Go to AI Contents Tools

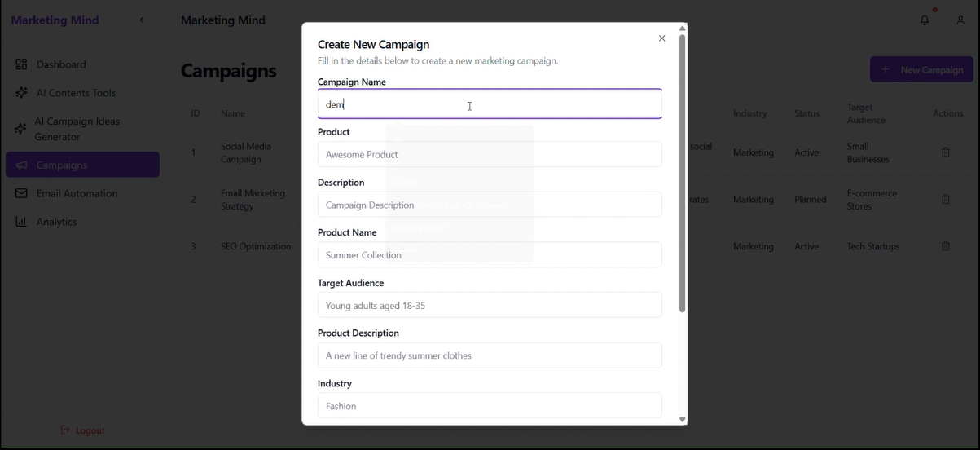[x=76, y=93]
